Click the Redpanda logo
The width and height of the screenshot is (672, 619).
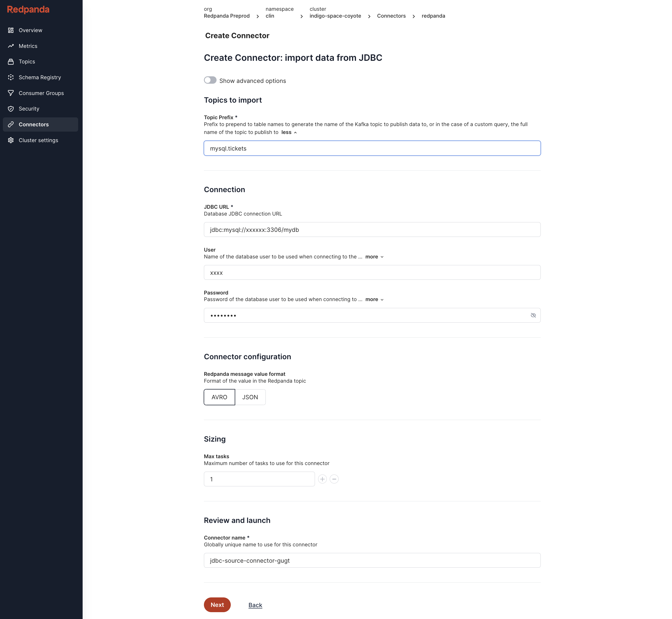click(x=28, y=10)
